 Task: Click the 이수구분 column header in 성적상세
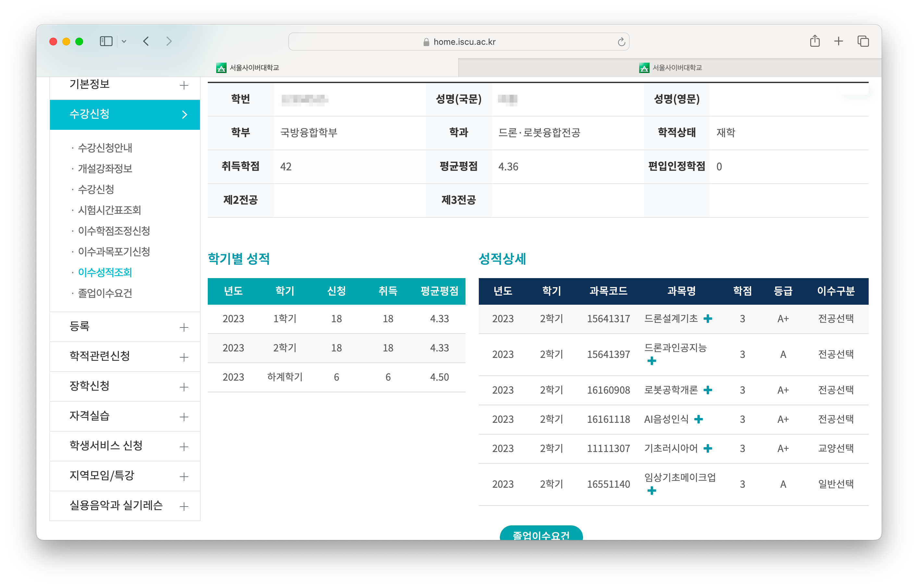tap(836, 291)
